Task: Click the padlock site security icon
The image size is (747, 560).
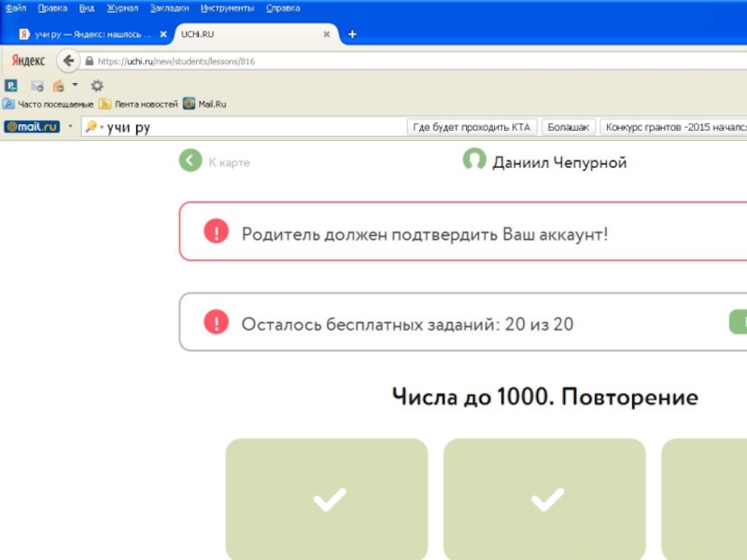Action: [89, 61]
